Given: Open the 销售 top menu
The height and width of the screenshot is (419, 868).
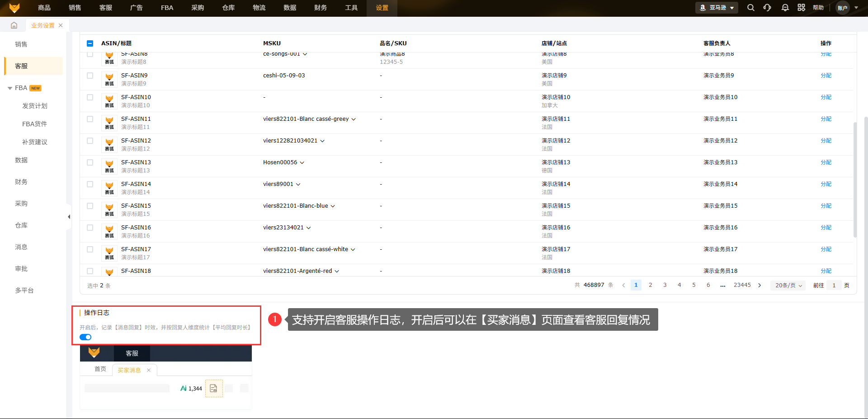Looking at the screenshot, I should 75,8.
